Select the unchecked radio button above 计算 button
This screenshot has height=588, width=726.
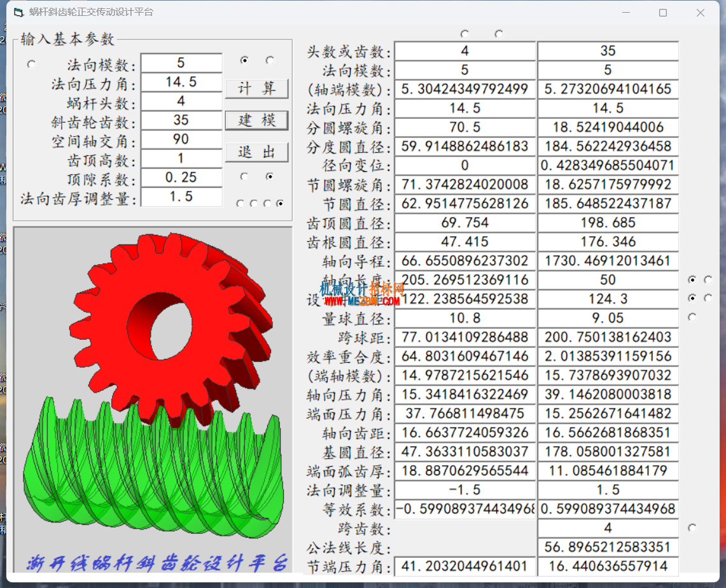(270, 60)
